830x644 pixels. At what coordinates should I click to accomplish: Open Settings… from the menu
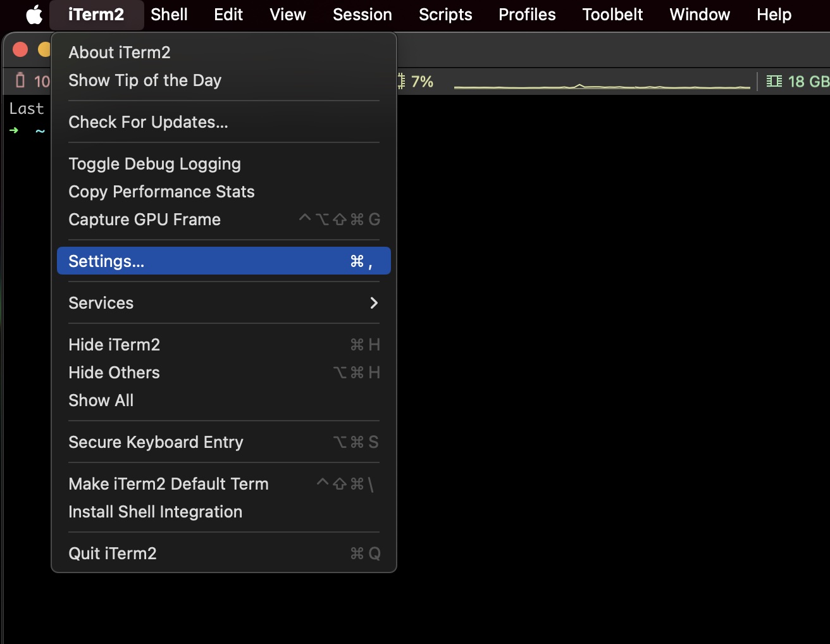point(224,261)
